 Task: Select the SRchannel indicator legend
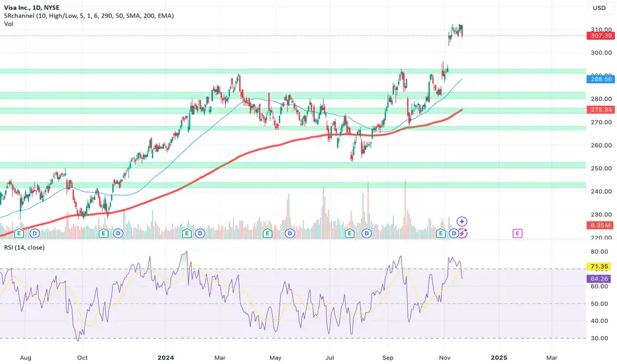coord(89,16)
